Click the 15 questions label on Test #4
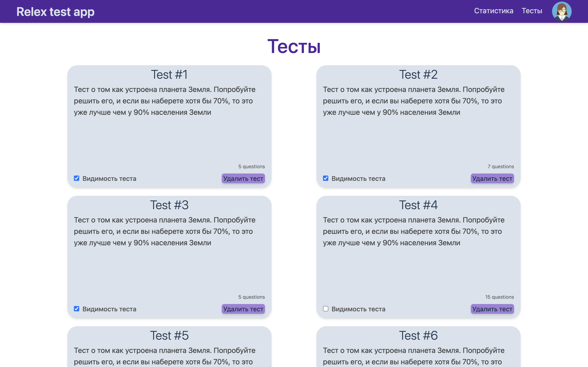The height and width of the screenshot is (367, 588). pyautogui.click(x=500, y=297)
